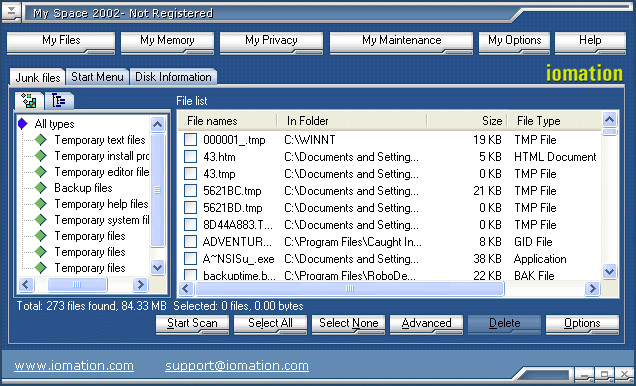Click the file list scroll down arrow
Viewport: 636px width, 386px height.
click(x=610, y=271)
